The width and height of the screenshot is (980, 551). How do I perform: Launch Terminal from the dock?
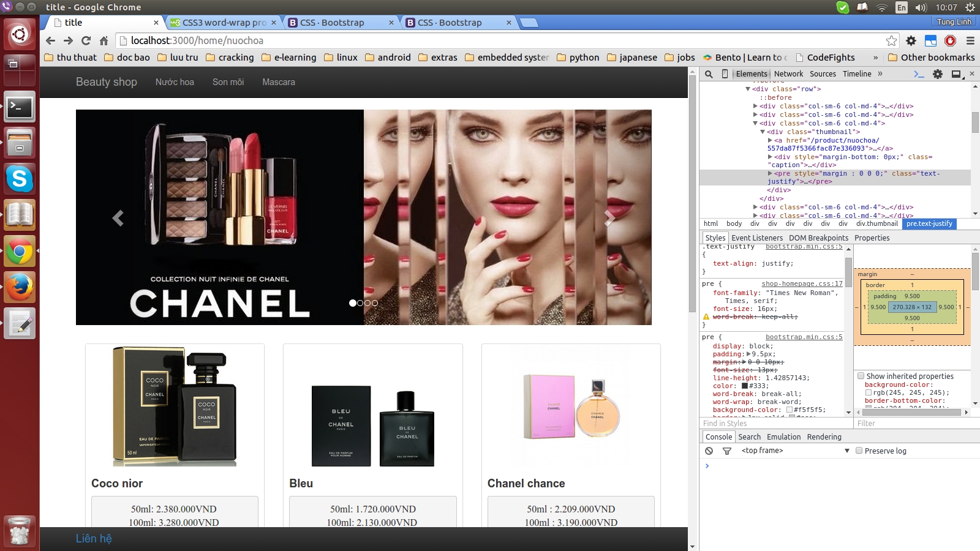pos(20,108)
